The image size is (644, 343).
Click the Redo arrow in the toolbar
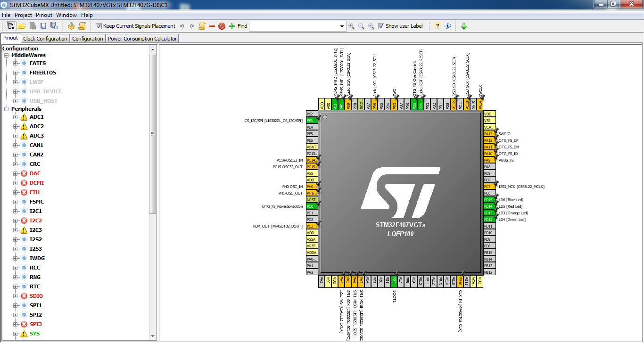point(191,26)
